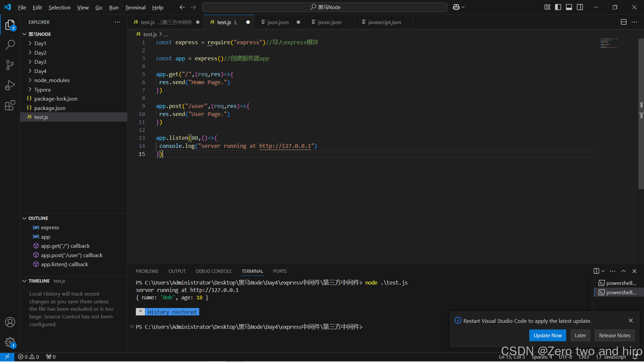Click the Manage gear icon
This screenshot has width=644, height=362.
(x=10, y=342)
